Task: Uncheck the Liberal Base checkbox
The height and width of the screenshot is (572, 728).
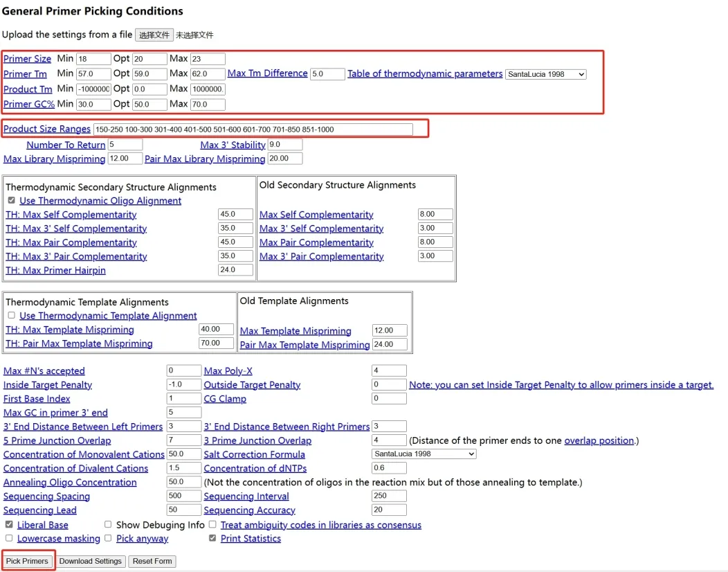Action: pyautogui.click(x=9, y=524)
